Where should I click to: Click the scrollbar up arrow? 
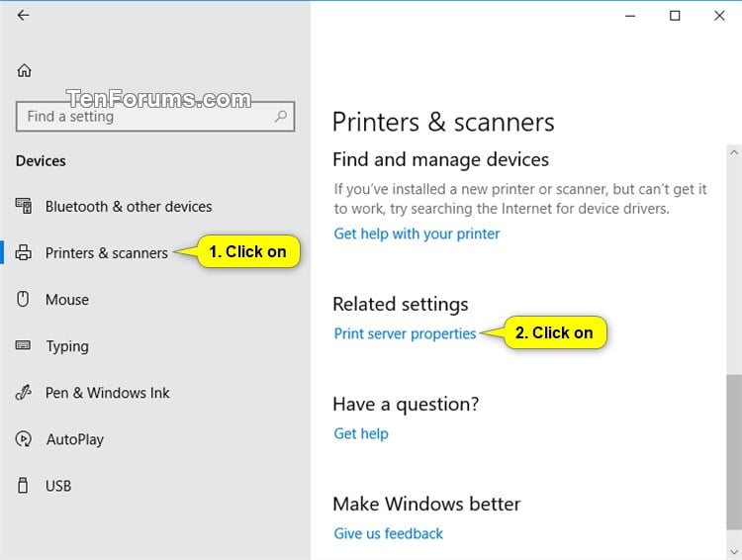pos(734,153)
